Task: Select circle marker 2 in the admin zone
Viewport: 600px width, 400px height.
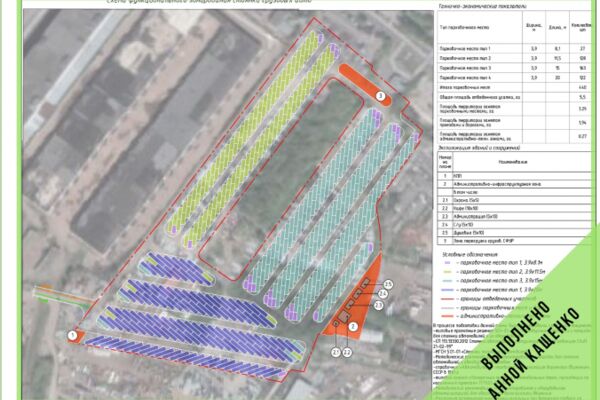Action: (x=353, y=327)
